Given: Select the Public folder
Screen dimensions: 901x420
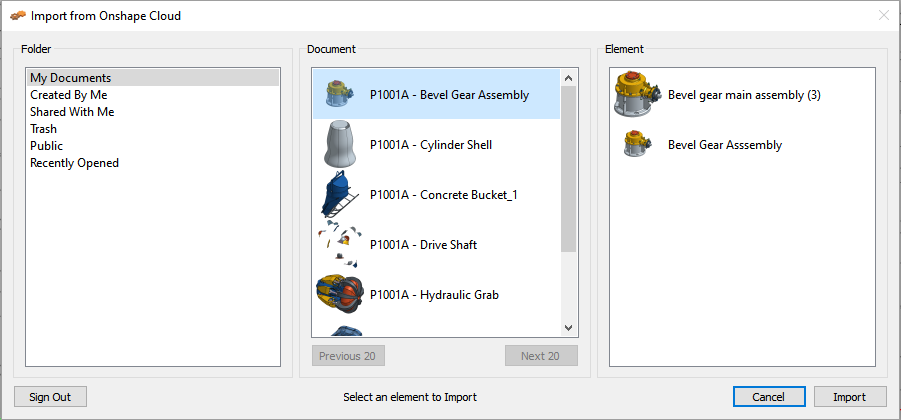Looking at the screenshot, I should pyautogui.click(x=46, y=146).
